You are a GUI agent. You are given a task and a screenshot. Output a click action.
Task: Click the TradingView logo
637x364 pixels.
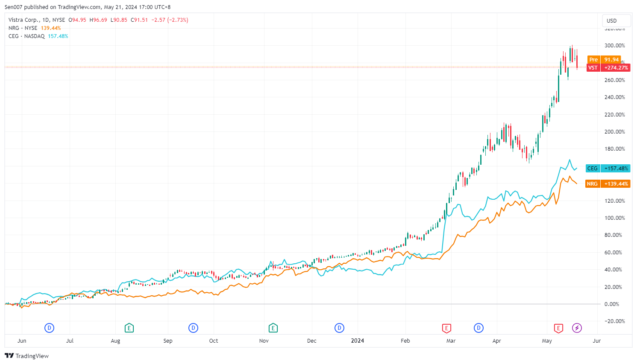pyautogui.click(x=27, y=356)
